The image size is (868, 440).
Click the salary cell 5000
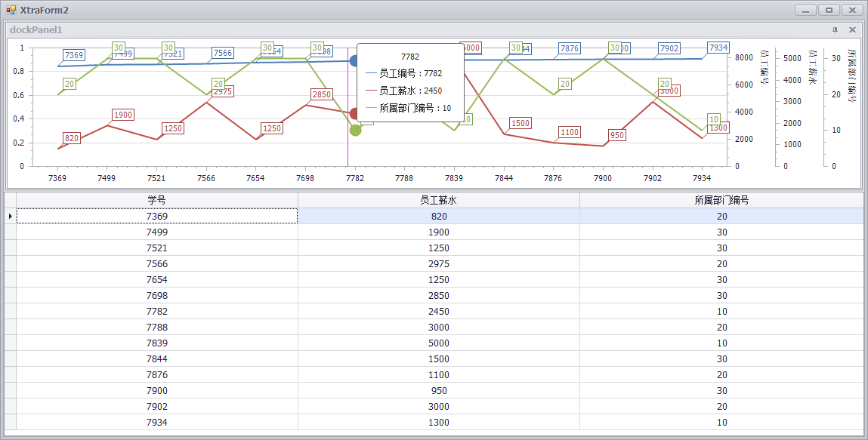coord(439,343)
